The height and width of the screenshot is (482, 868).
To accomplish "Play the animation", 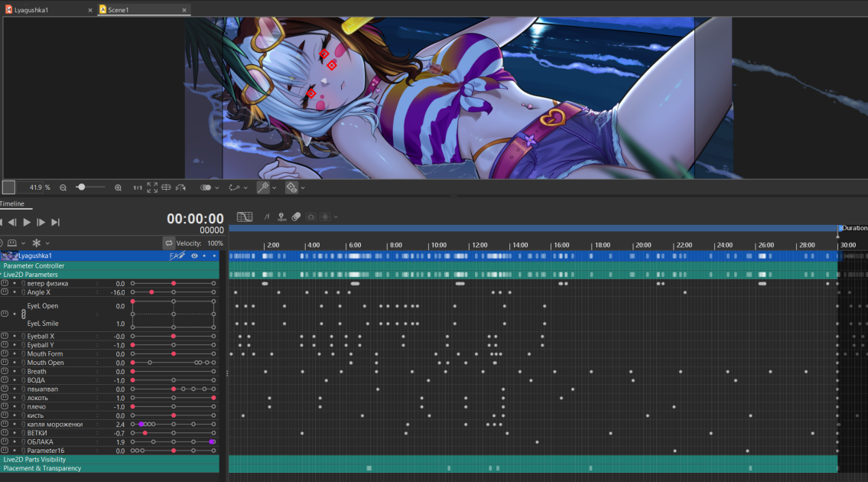I will (27, 222).
